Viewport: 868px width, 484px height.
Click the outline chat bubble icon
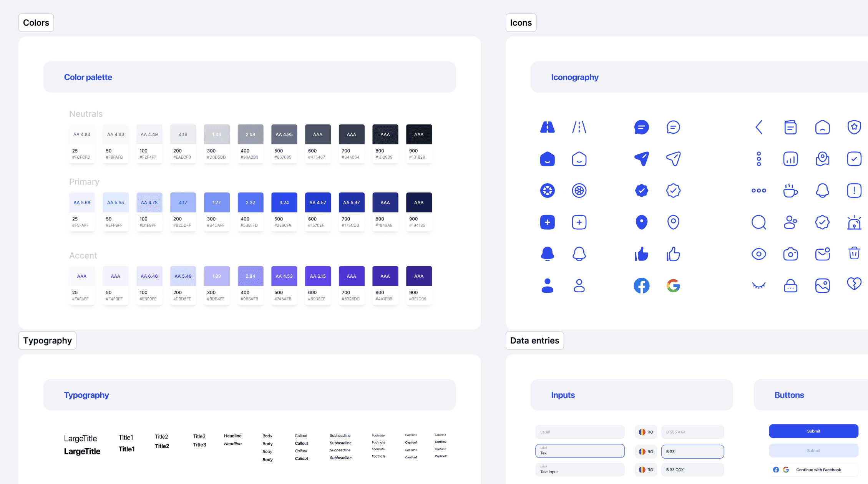[673, 127]
